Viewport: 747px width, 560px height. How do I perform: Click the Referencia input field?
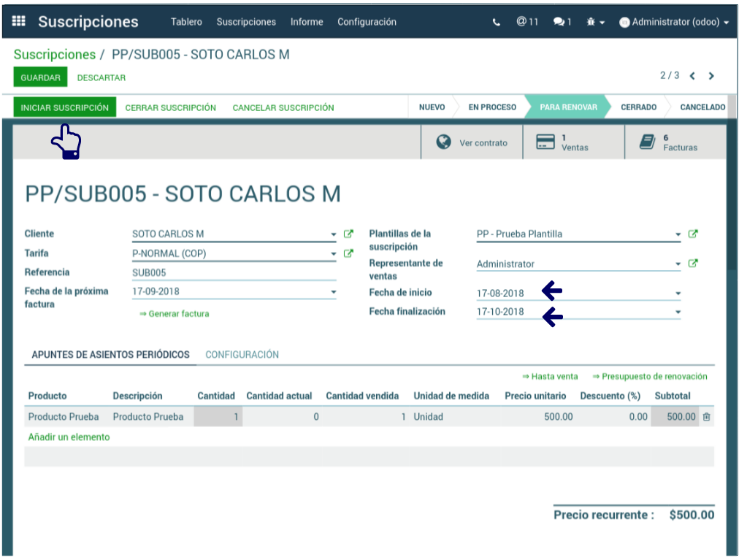tap(234, 273)
